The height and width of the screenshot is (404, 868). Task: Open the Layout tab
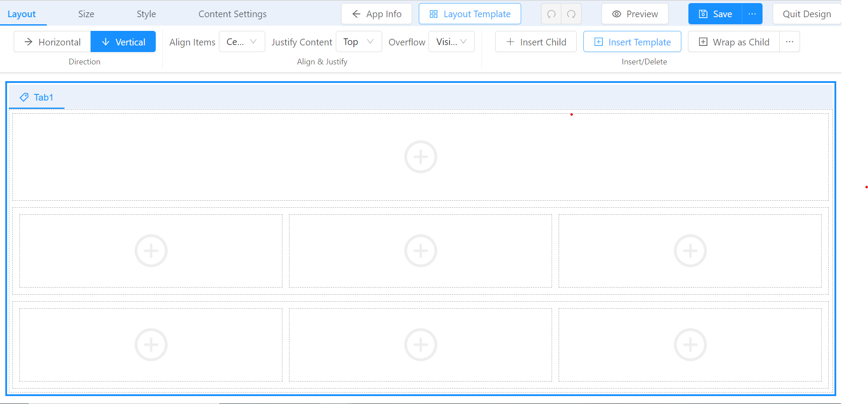click(22, 14)
